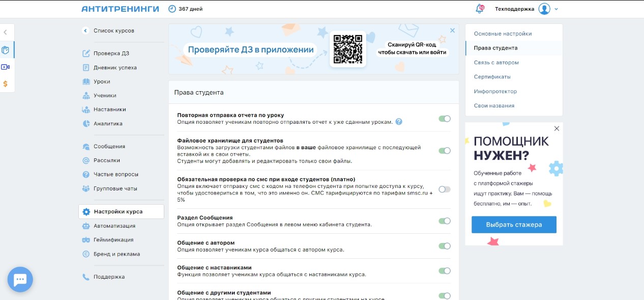Enable the обязательная проверка по смс toggle
644x300 pixels.
coord(445,189)
